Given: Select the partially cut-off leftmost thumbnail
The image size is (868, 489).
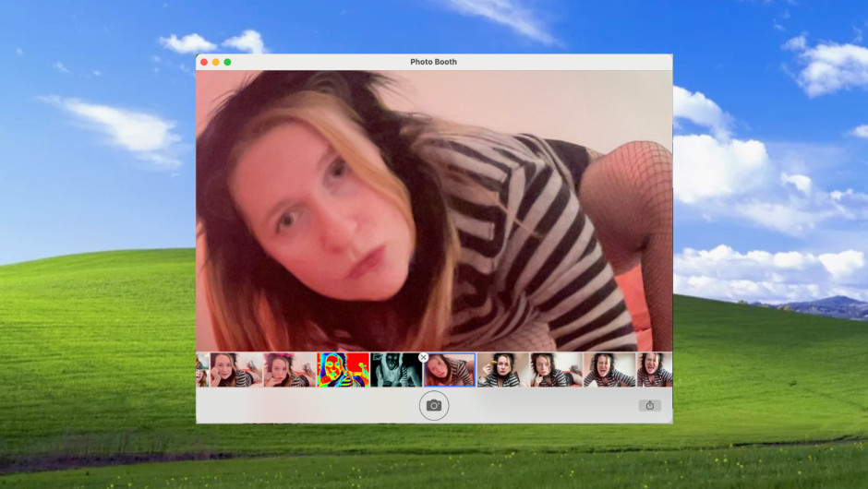Looking at the screenshot, I should pyautogui.click(x=202, y=369).
